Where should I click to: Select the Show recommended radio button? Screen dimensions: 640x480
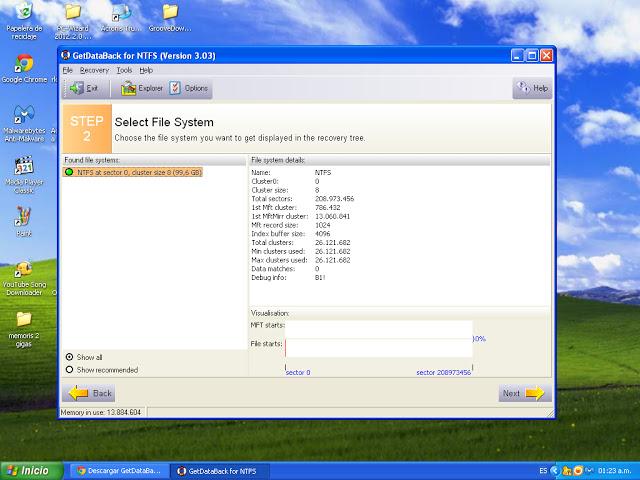pyautogui.click(x=69, y=369)
